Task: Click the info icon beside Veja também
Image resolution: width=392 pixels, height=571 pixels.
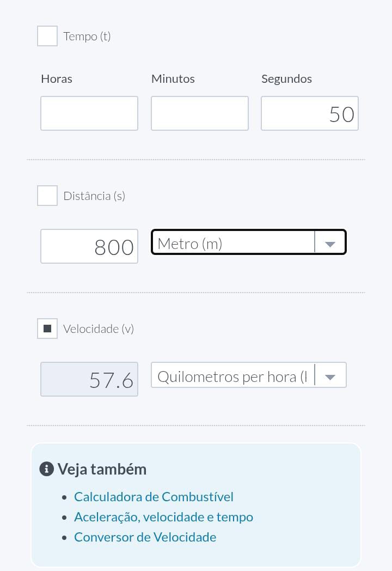Action: (47, 469)
